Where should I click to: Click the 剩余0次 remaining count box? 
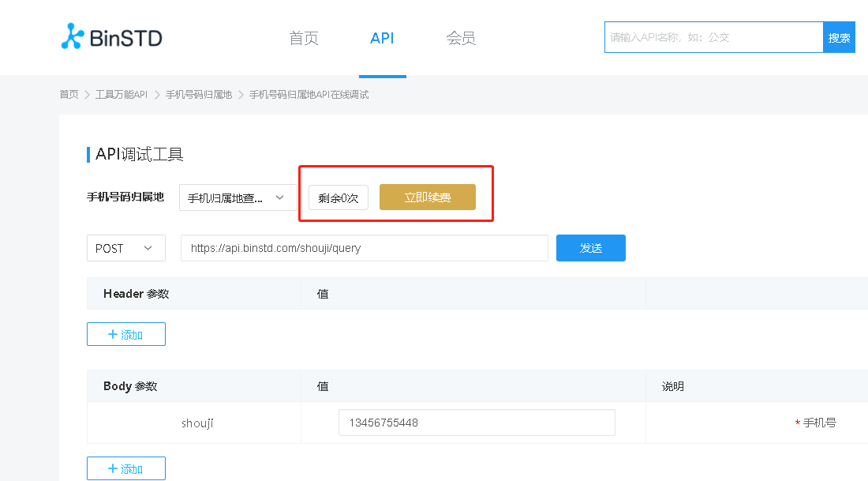[x=338, y=198]
